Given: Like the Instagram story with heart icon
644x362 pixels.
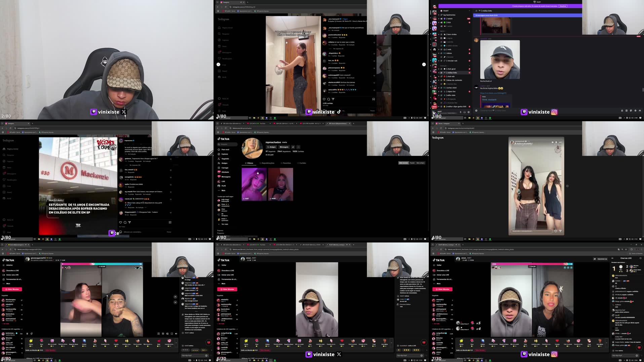Looking at the screenshot, I should point(556,231).
